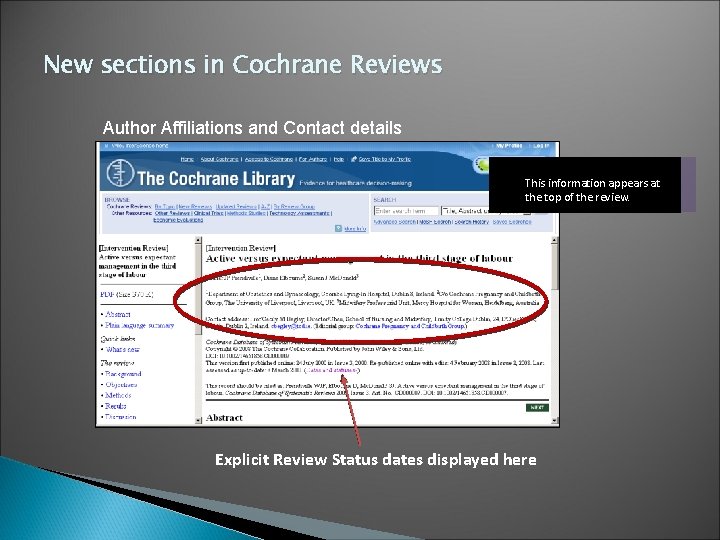This screenshot has width=720, height=540.
Task: Jump to Background section in sidebar
Action: (x=123, y=374)
